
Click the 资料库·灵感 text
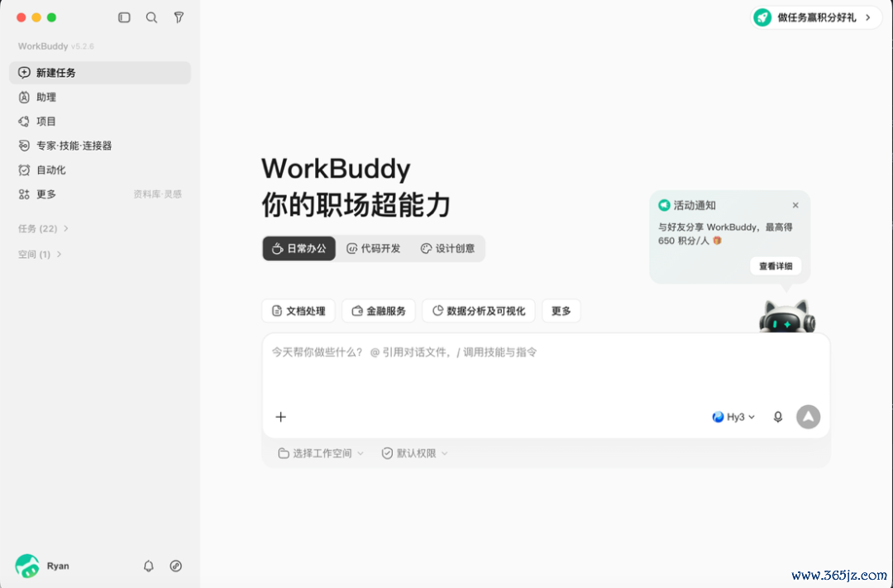pos(158,194)
